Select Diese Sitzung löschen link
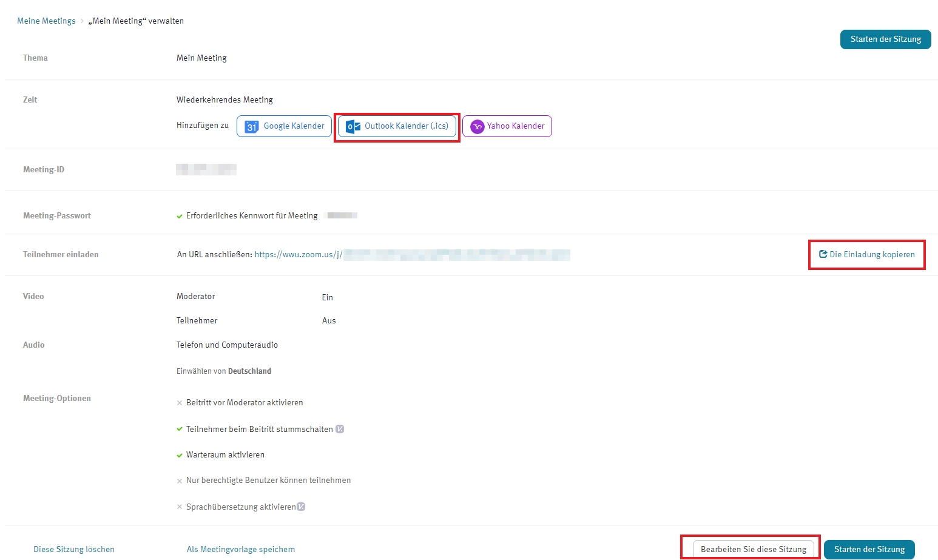Image resolution: width=938 pixels, height=560 pixels. click(x=74, y=549)
